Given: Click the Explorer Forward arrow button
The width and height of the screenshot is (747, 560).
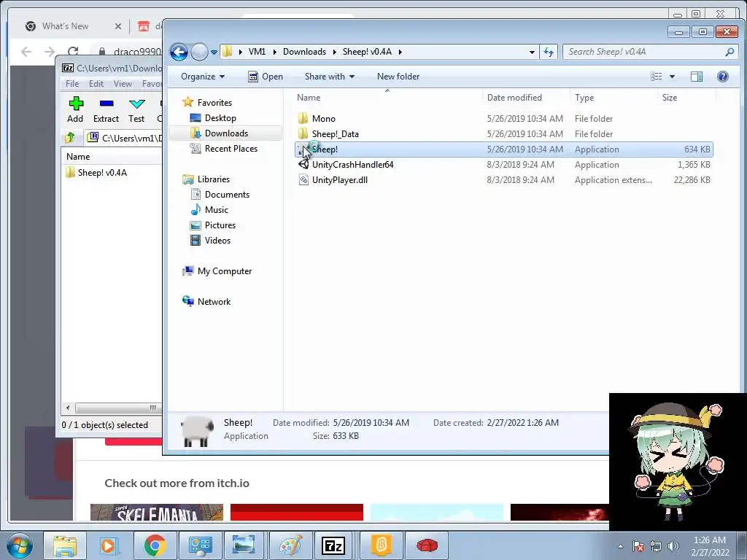Looking at the screenshot, I should tap(199, 52).
